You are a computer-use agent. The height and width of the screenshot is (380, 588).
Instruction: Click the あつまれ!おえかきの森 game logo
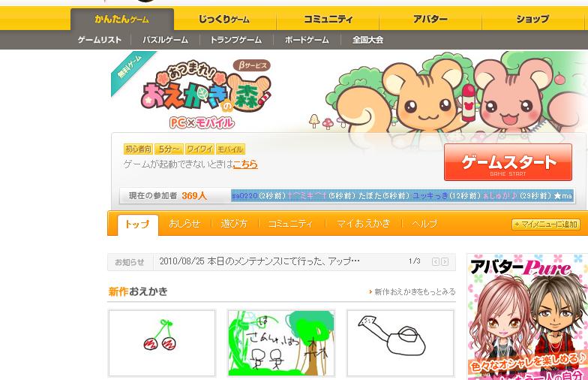click(x=205, y=94)
